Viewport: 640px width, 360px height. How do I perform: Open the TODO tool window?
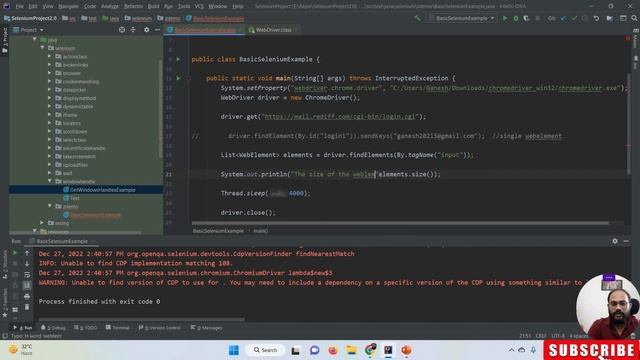[x=86, y=328]
